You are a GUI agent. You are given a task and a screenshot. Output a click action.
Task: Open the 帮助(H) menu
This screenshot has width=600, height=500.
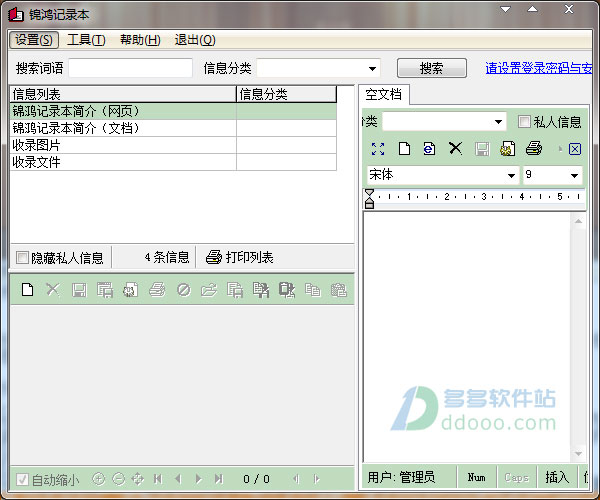140,40
